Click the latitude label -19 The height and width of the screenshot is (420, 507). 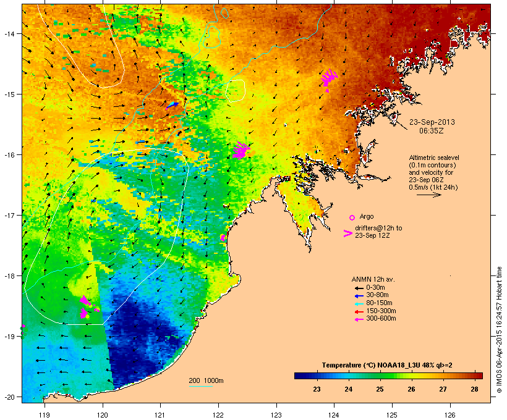[9, 337]
